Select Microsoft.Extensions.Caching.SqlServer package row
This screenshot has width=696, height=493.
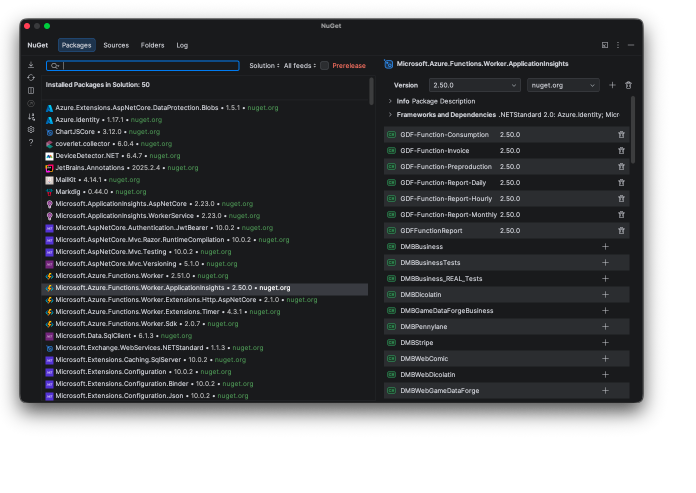205,359
